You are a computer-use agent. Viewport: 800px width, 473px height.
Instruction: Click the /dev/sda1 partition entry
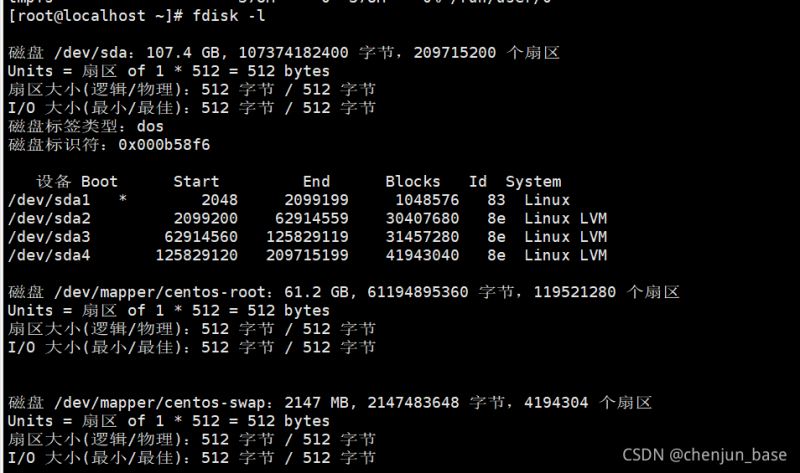pyautogui.click(x=49, y=200)
